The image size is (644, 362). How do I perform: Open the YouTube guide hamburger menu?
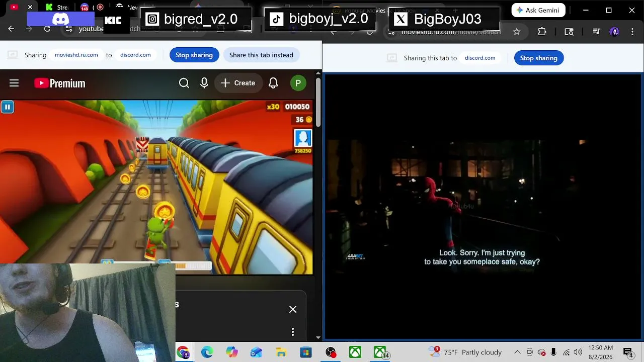14,83
